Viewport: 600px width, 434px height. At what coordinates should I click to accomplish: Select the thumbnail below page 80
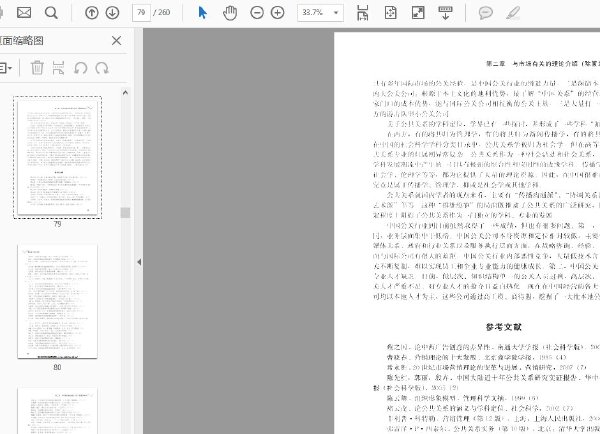57,411
